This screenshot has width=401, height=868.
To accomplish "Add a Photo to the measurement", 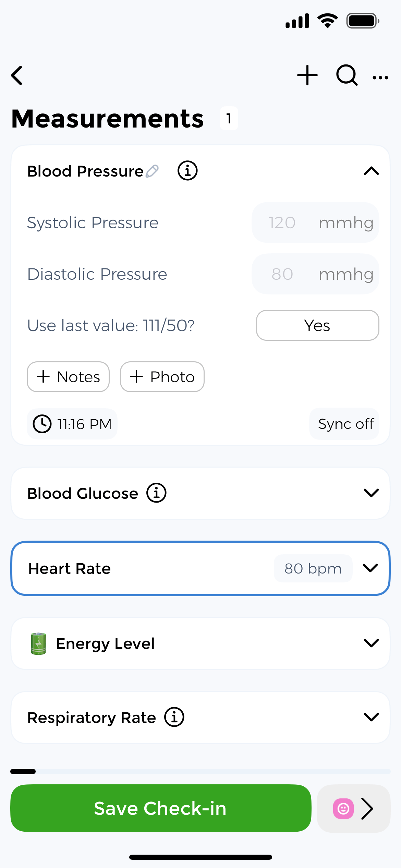I will pyautogui.click(x=162, y=377).
